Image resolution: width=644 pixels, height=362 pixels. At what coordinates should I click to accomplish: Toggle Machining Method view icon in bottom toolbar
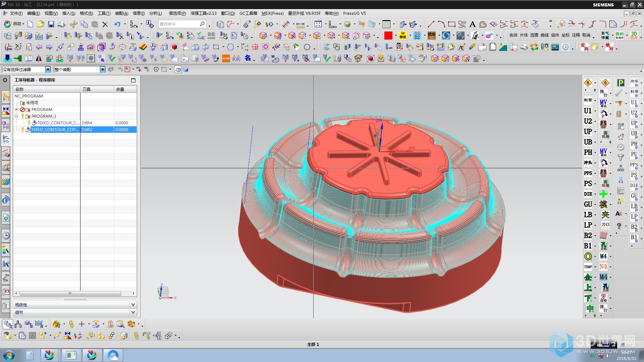click(x=39, y=324)
